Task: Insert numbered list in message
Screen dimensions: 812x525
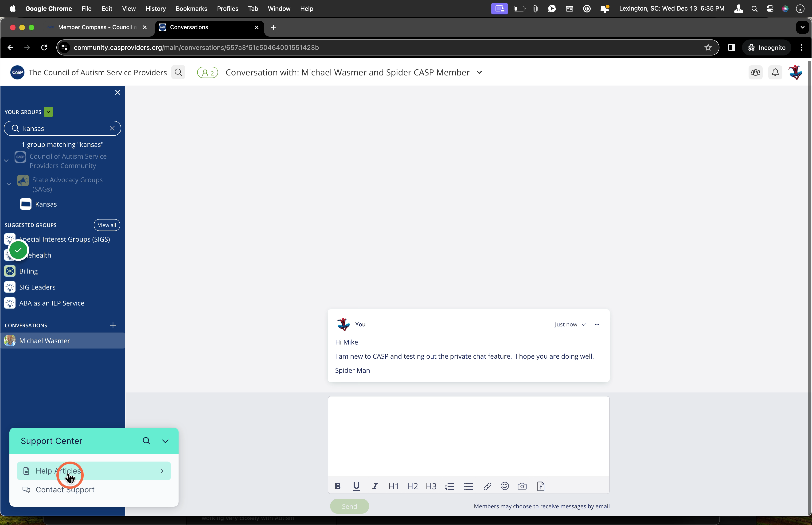Action: 450,486
